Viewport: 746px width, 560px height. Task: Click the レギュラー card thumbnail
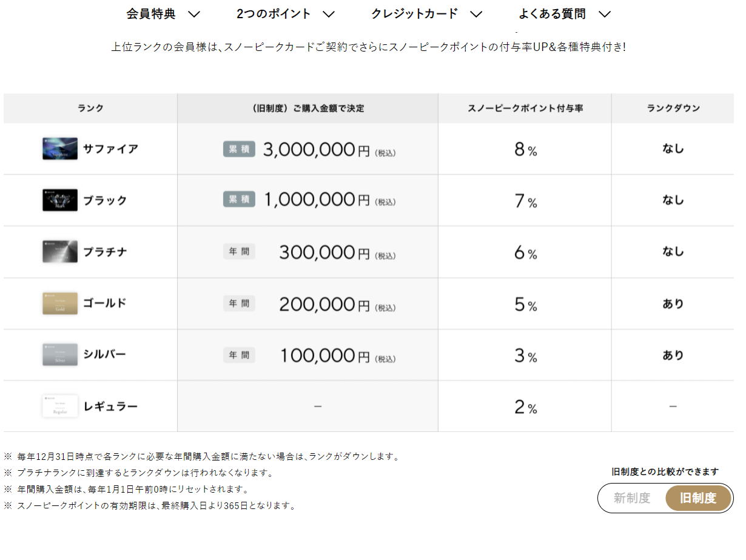coord(60,407)
